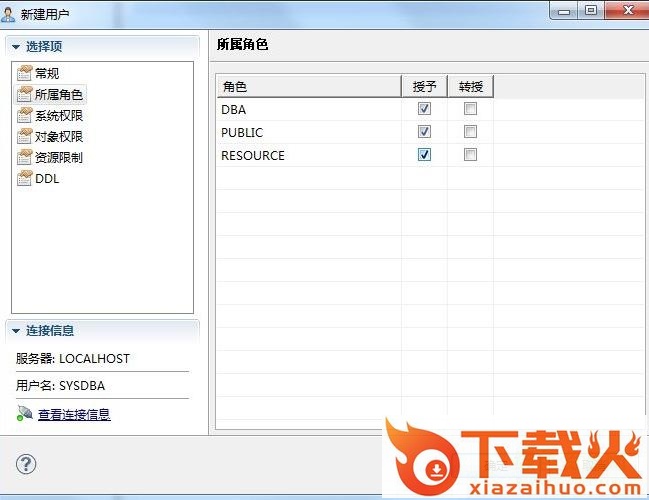Click the 转授 column header
This screenshot has width=649, height=500.
(471, 87)
